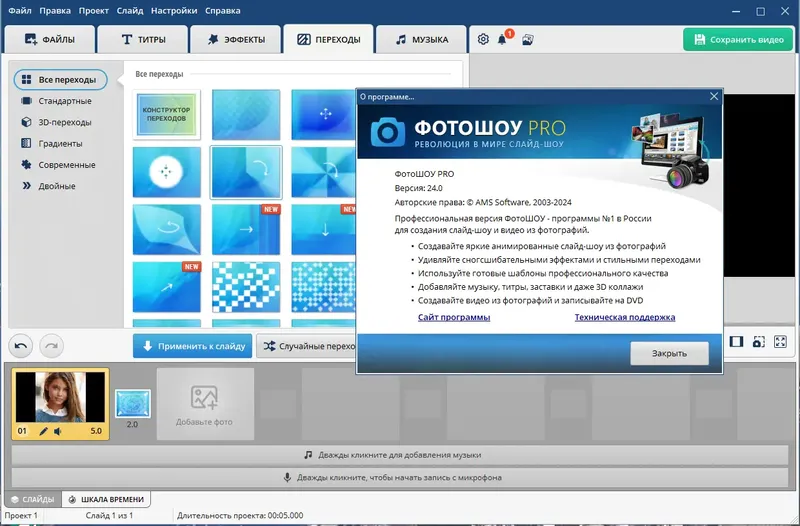The image size is (800, 526).
Task: Open the Файл menu
Action: (x=19, y=11)
